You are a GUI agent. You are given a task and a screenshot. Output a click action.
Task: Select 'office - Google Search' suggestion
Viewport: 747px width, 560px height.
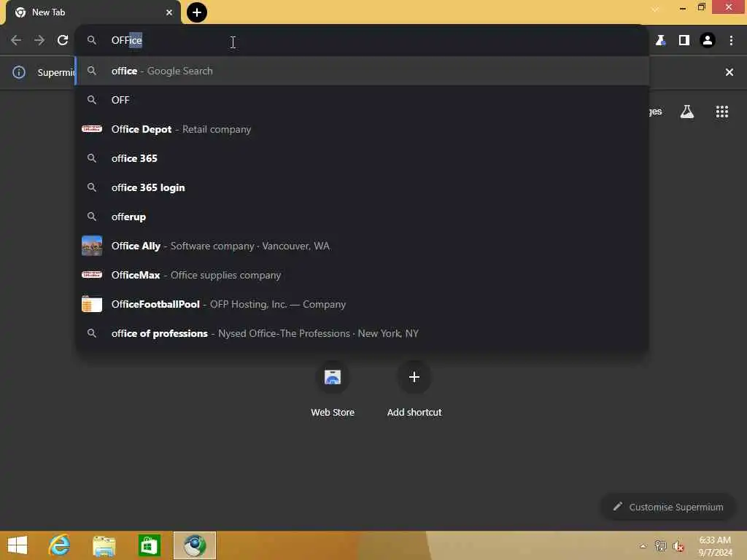pyautogui.click(x=362, y=71)
